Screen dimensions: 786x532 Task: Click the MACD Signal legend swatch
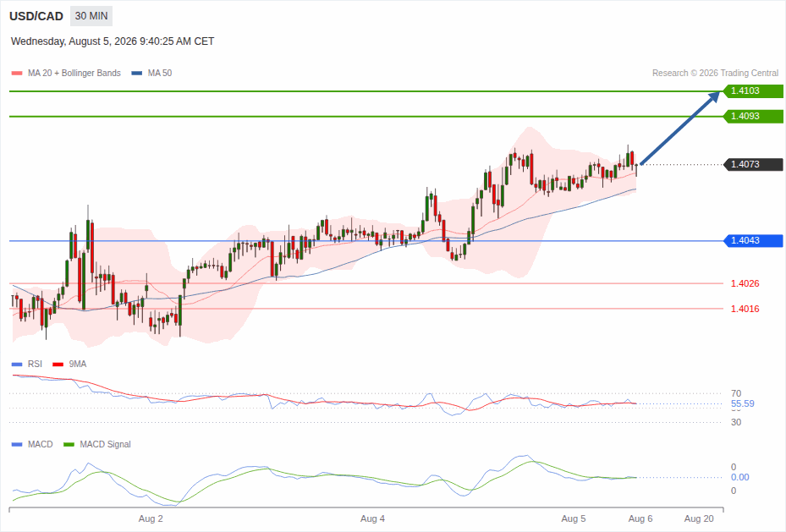(69, 444)
